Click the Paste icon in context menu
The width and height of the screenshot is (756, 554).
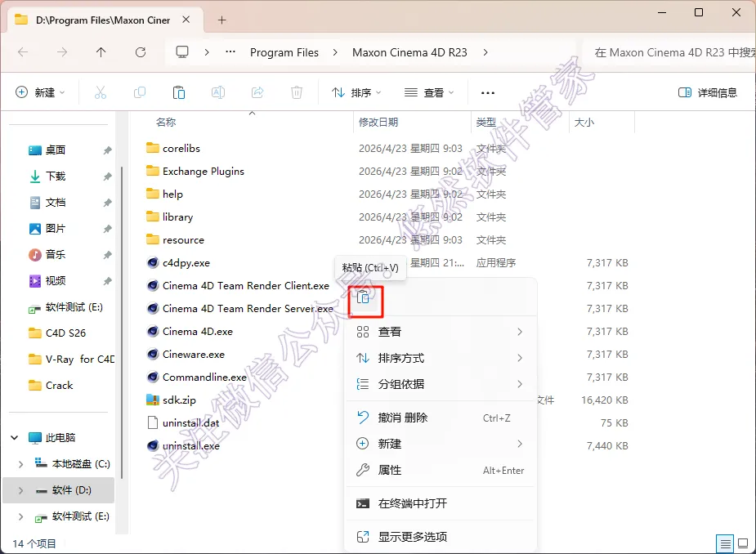[x=363, y=297]
